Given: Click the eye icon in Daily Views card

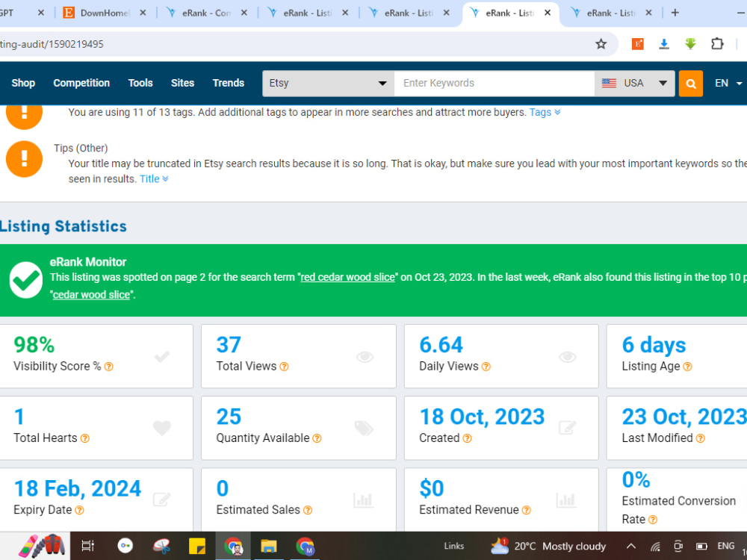Looking at the screenshot, I should coord(568,357).
